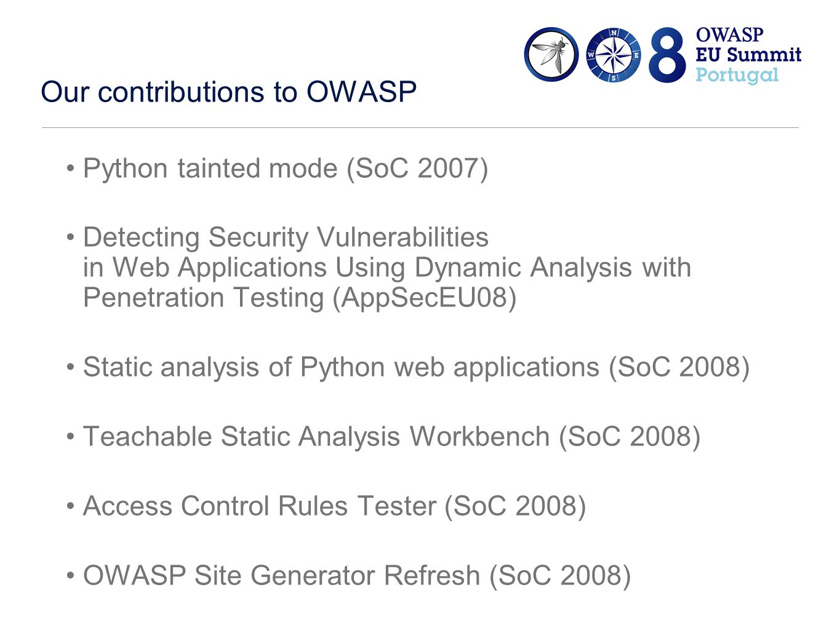Click the (SoC 2007) text
This screenshot has width=840, height=630.
[417, 169]
